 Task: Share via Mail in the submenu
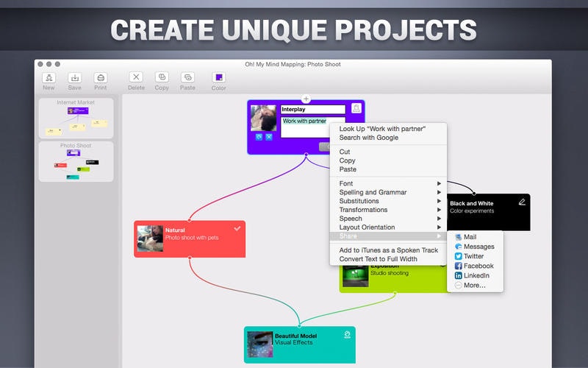point(475,237)
